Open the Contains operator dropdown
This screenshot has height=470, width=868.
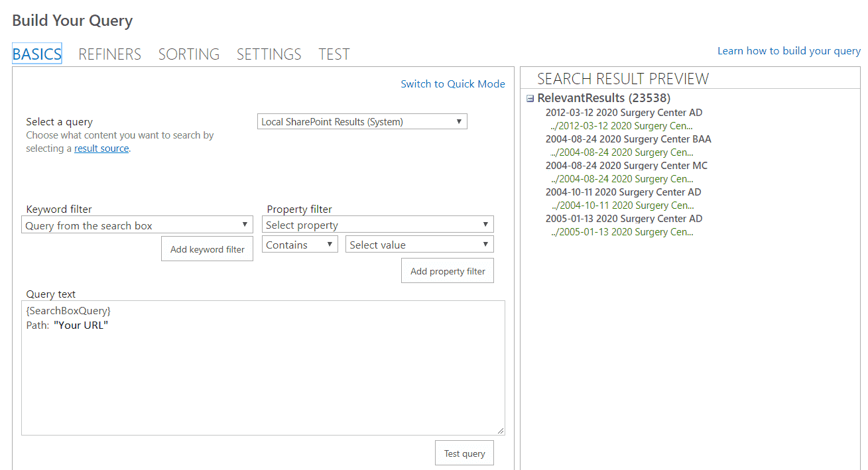click(300, 245)
